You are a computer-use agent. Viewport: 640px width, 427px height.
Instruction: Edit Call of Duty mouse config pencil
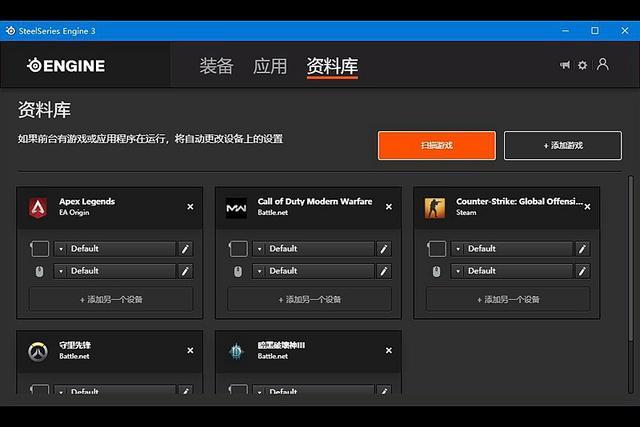tap(384, 271)
